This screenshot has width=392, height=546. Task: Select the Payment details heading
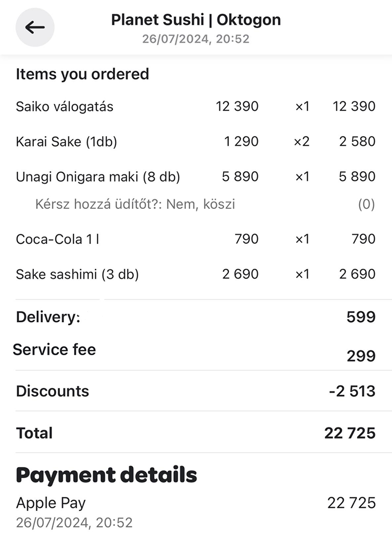pos(106,475)
